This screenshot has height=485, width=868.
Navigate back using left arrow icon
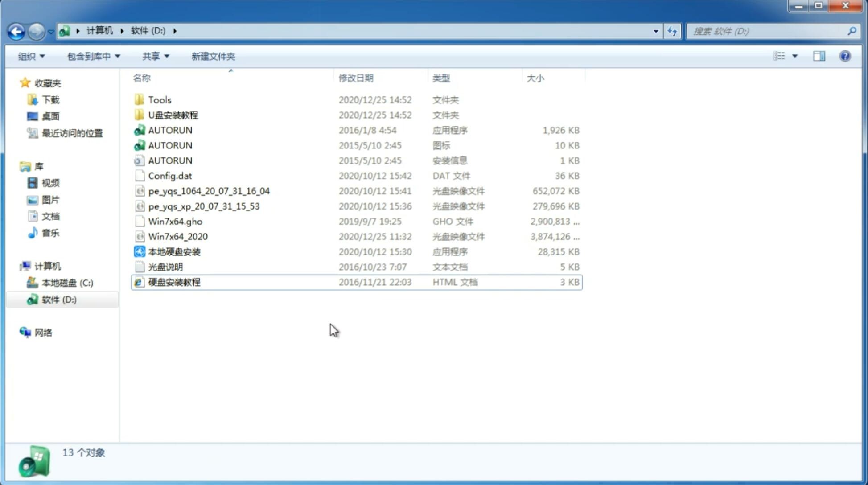16,30
